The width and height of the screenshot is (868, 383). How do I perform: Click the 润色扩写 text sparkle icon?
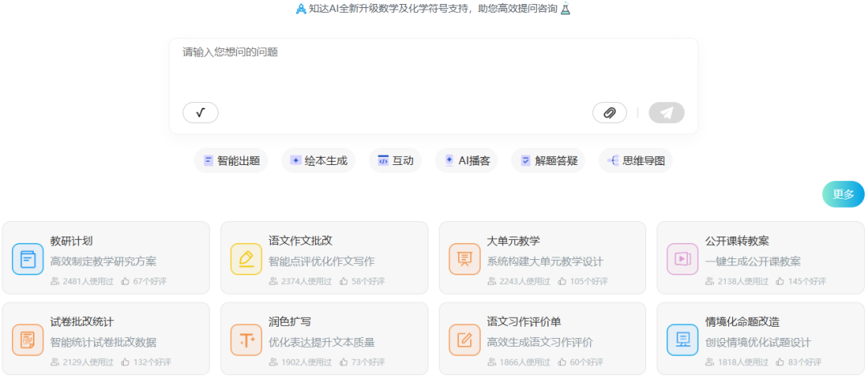[x=247, y=340]
